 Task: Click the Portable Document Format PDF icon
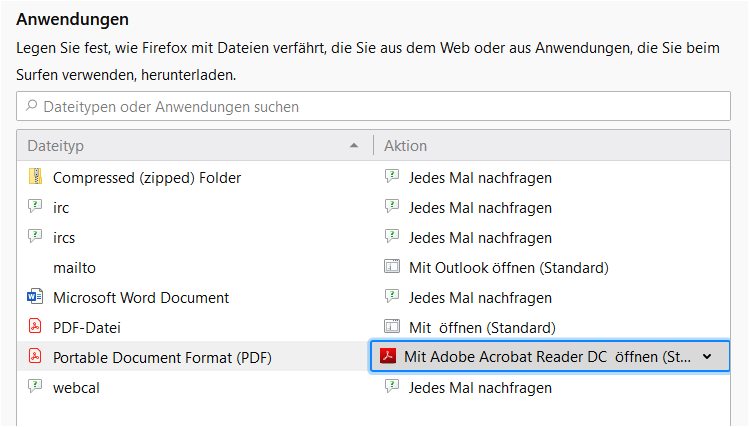[35, 357]
